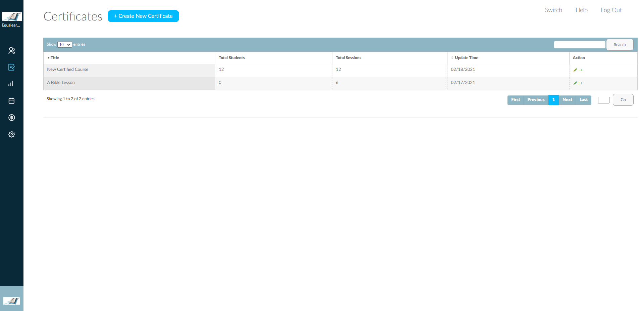
Task: Open the dollar payments sidebar icon
Action: pyautogui.click(x=11, y=118)
